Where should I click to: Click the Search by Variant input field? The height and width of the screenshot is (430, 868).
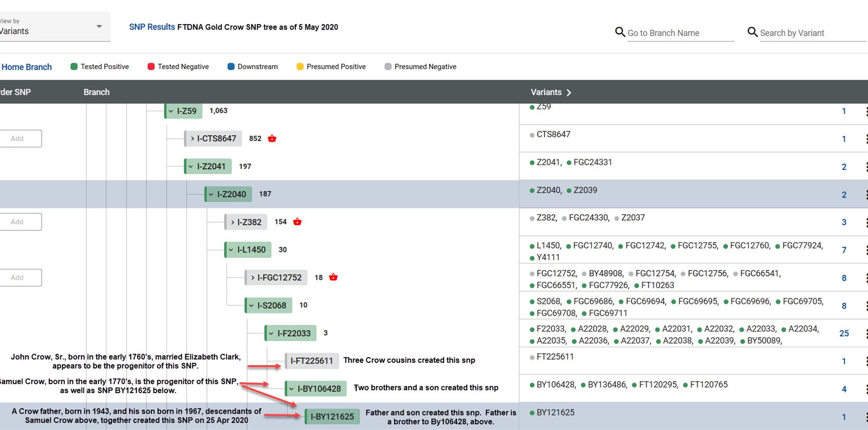(x=811, y=33)
